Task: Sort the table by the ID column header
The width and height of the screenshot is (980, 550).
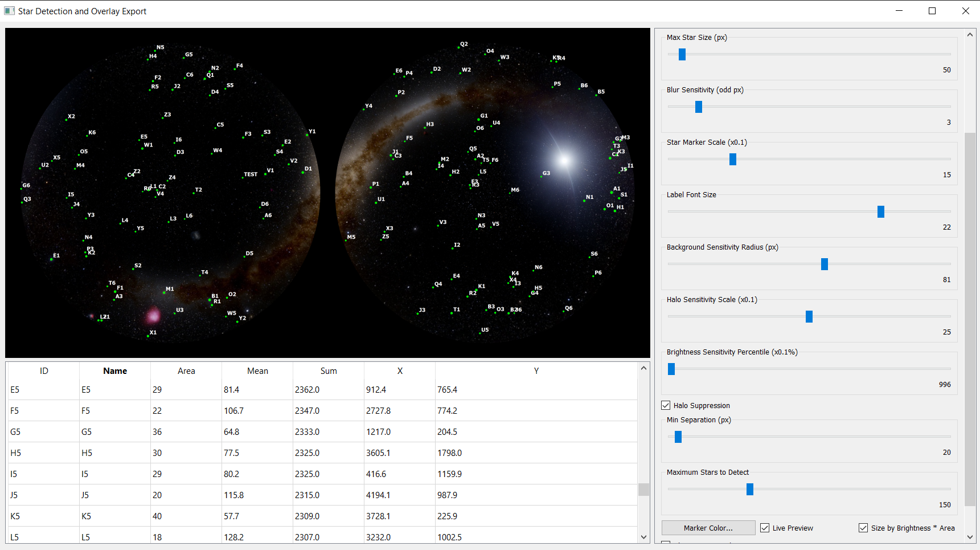Action: [44, 370]
